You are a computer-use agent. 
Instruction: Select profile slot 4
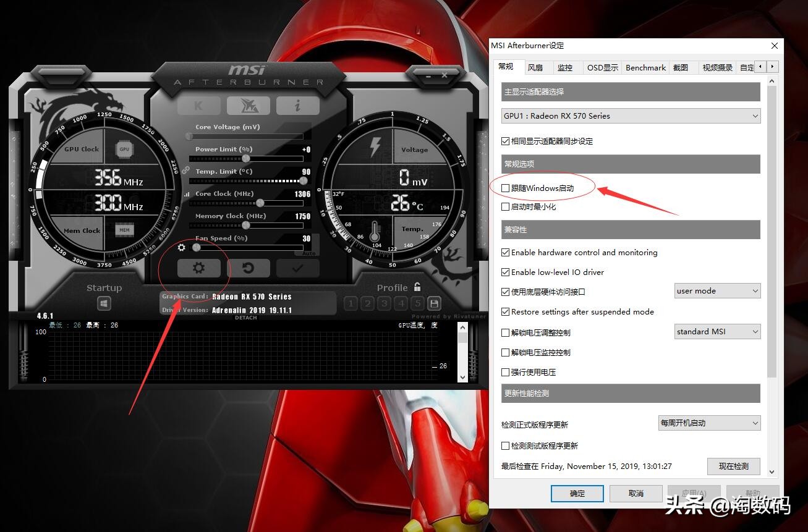[401, 303]
